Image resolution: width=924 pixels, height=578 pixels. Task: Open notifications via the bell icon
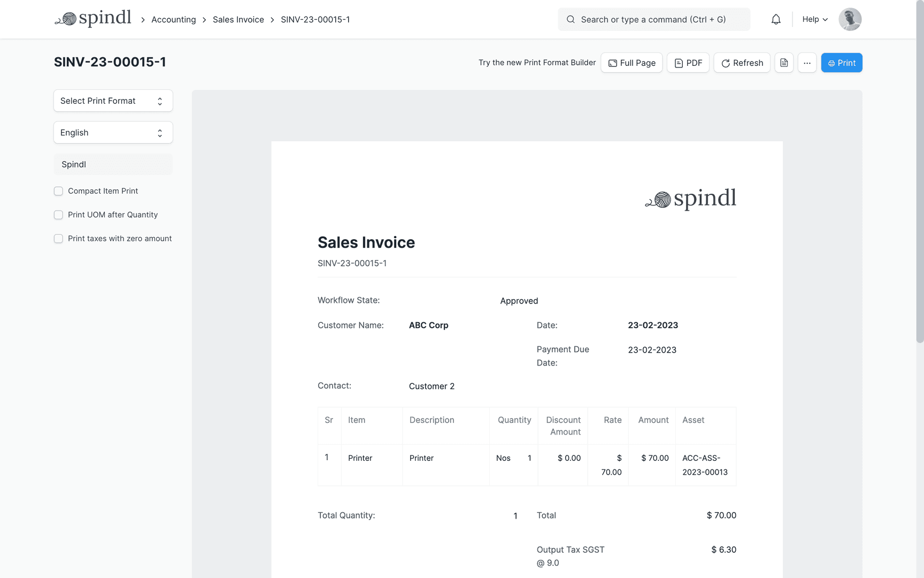click(776, 19)
